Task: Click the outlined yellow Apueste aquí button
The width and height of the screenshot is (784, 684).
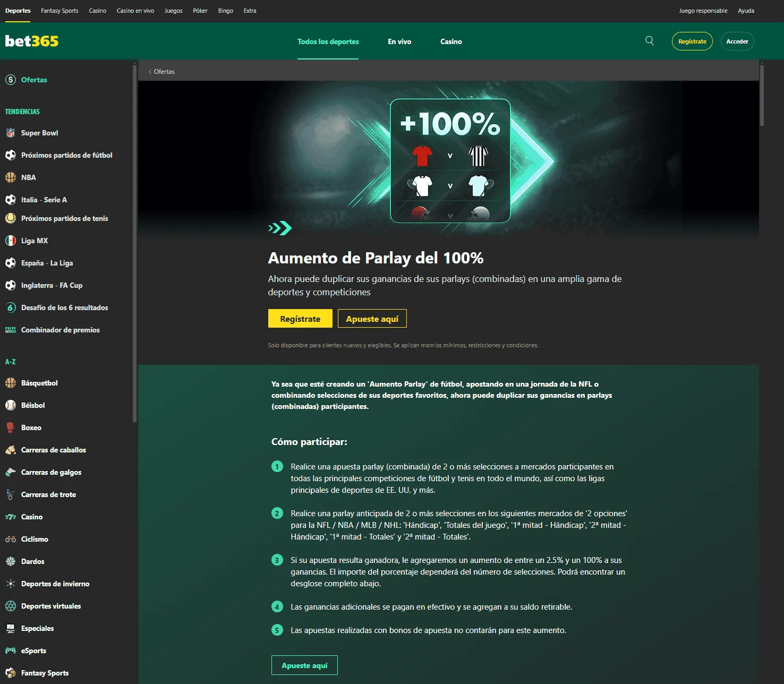Action: pos(372,319)
